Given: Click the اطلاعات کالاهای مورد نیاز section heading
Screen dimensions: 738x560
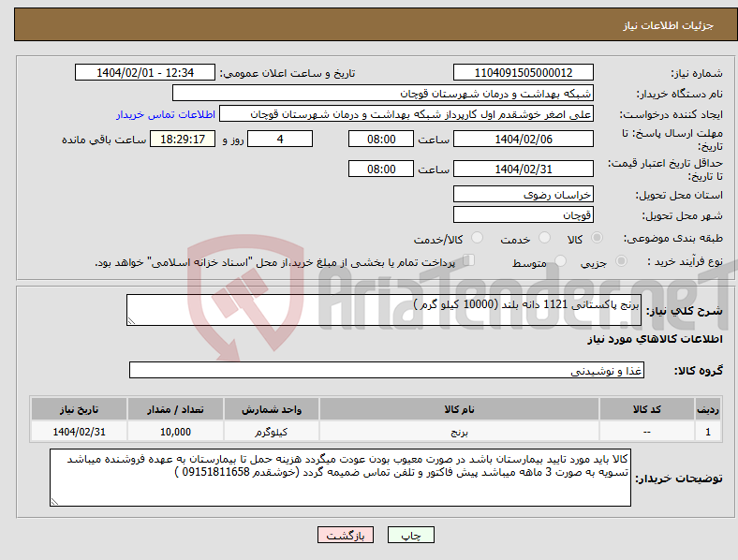Looking at the screenshot, I should click(656, 339).
